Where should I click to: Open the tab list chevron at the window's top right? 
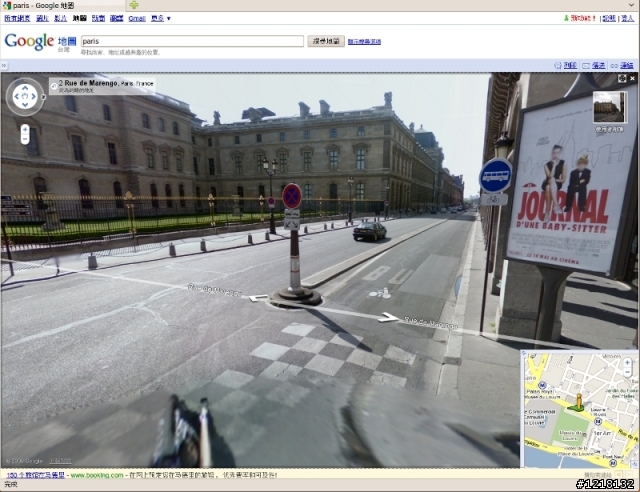632,5
